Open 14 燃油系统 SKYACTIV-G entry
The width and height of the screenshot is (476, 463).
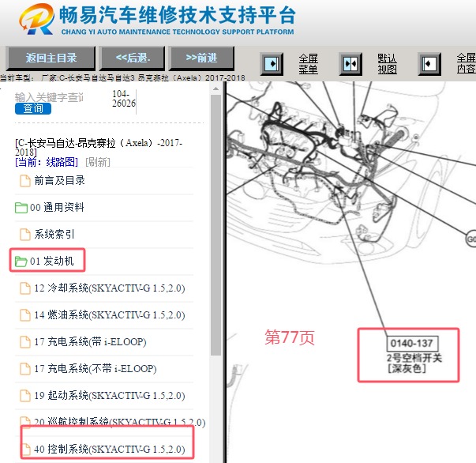pos(110,314)
